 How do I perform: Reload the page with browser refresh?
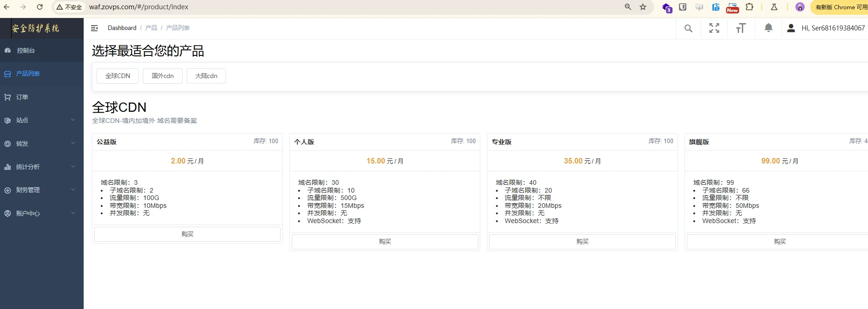pos(40,7)
